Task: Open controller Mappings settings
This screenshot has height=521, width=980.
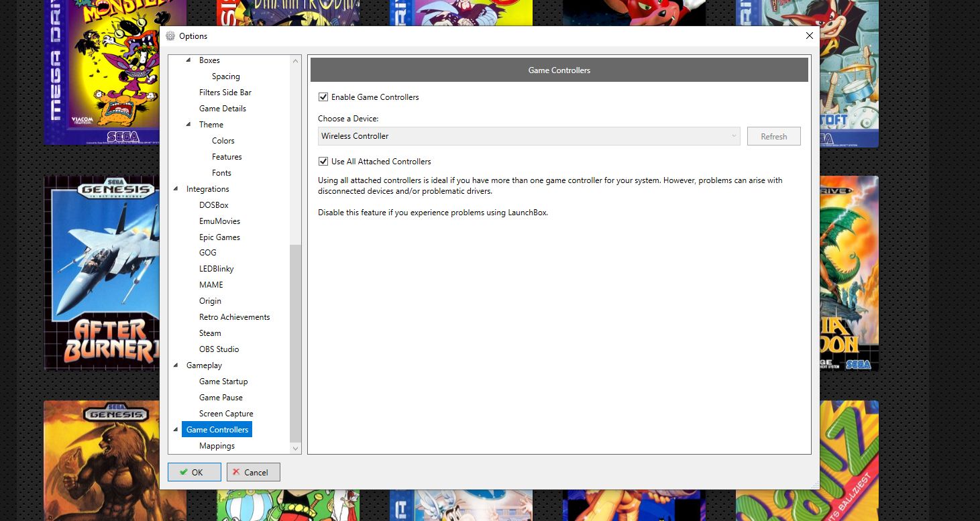Action: coord(217,446)
